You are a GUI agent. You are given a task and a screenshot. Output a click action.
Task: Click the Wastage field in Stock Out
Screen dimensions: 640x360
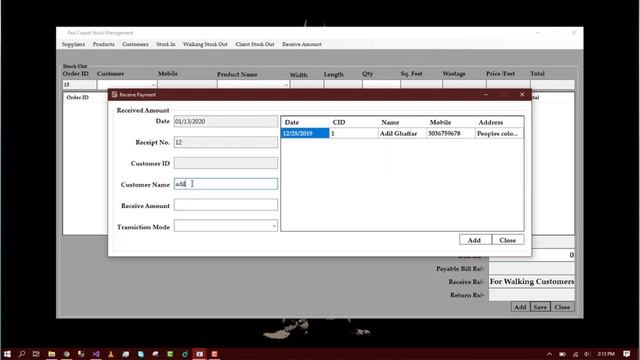click(x=464, y=84)
